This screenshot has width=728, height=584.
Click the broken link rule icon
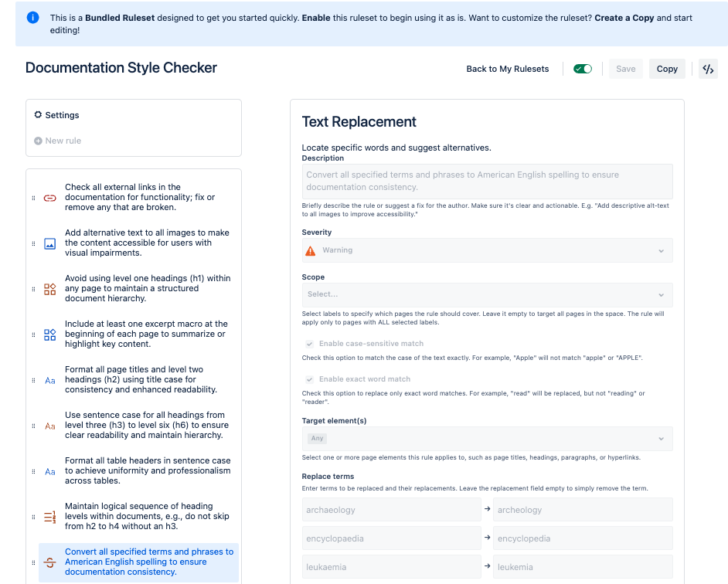click(x=50, y=198)
